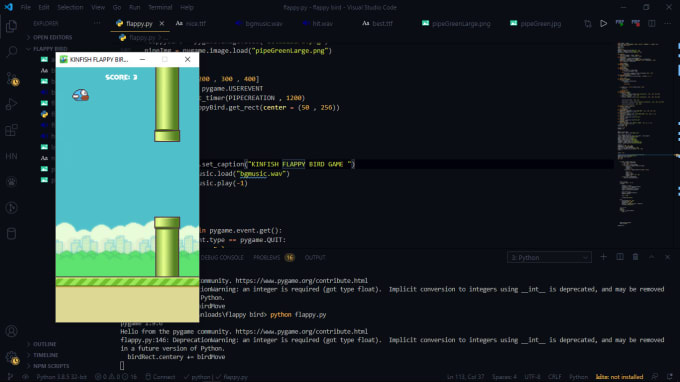Click the red-dot toolbar icon in editor actions
Viewport: 680px width, 382px height.
(636, 23)
